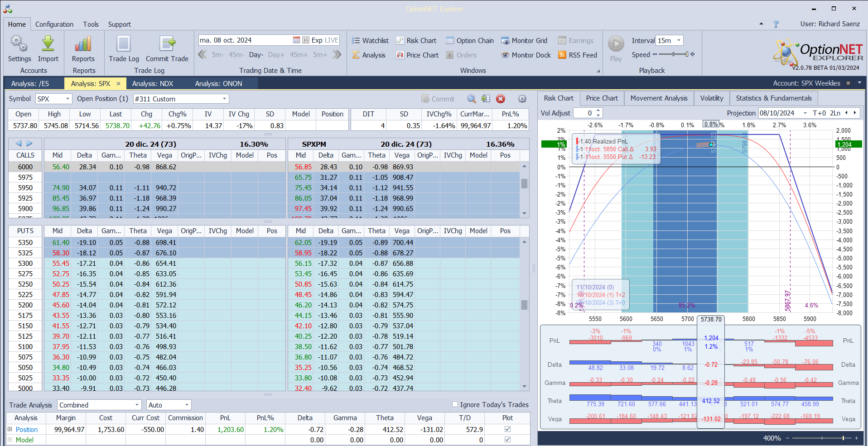
Task: Expand the Trade Analysis Combined dropdown
Action: pos(137,405)
